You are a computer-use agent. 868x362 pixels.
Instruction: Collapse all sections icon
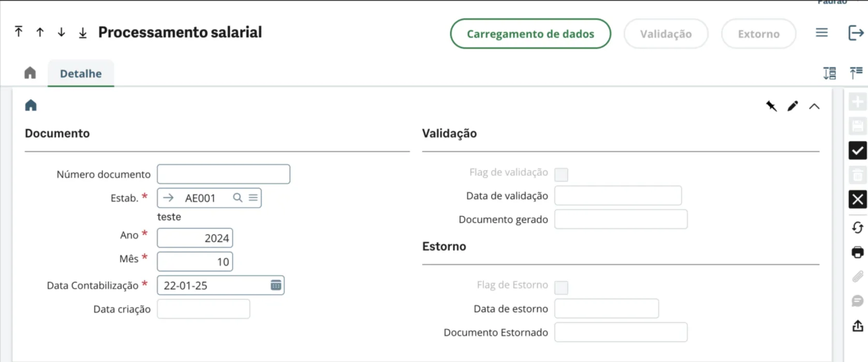pyautogui.click(x=856, y=73)
